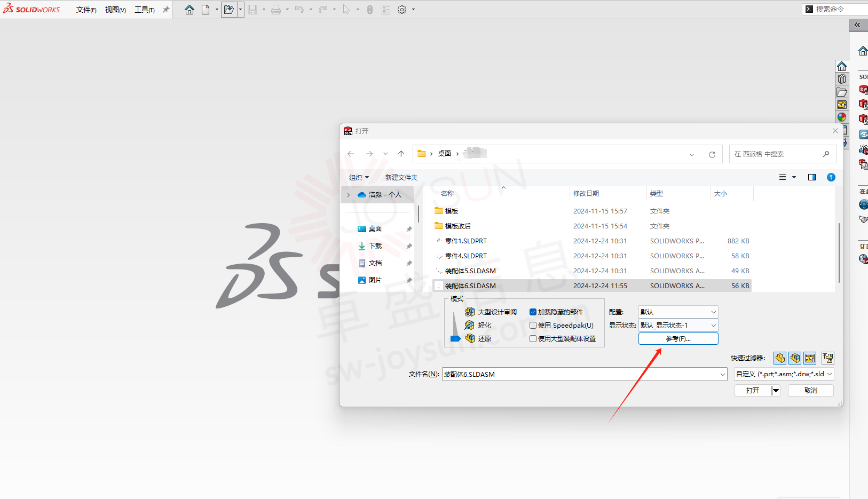Pin the menu bar with pushpin icon
This screenshot has width=868, height=499.
166,10
